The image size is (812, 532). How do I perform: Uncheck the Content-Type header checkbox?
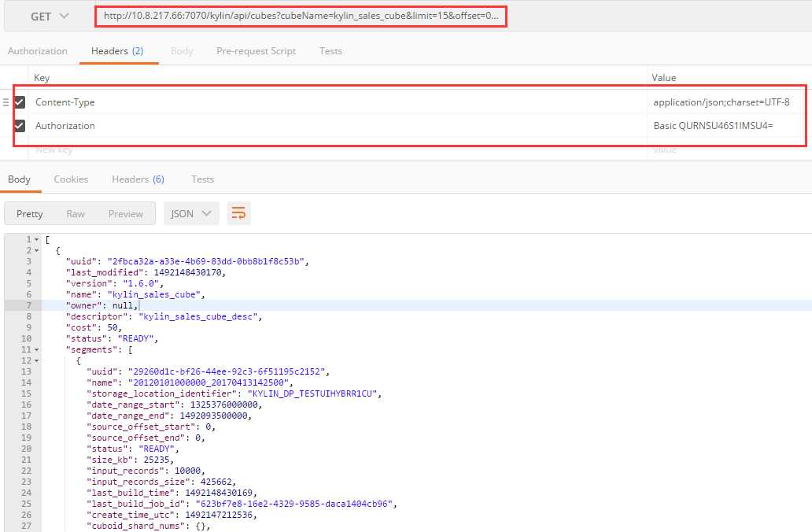20,102
